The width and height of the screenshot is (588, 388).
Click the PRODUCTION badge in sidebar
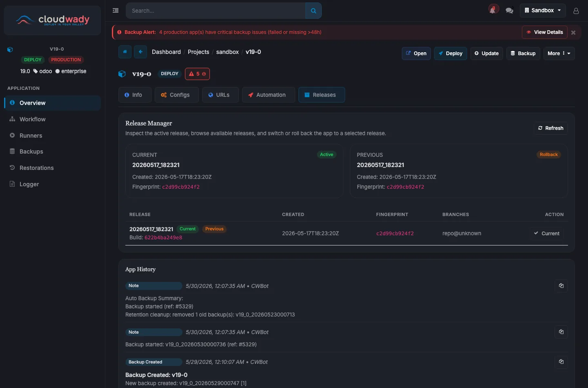click(x=66, y=60)
